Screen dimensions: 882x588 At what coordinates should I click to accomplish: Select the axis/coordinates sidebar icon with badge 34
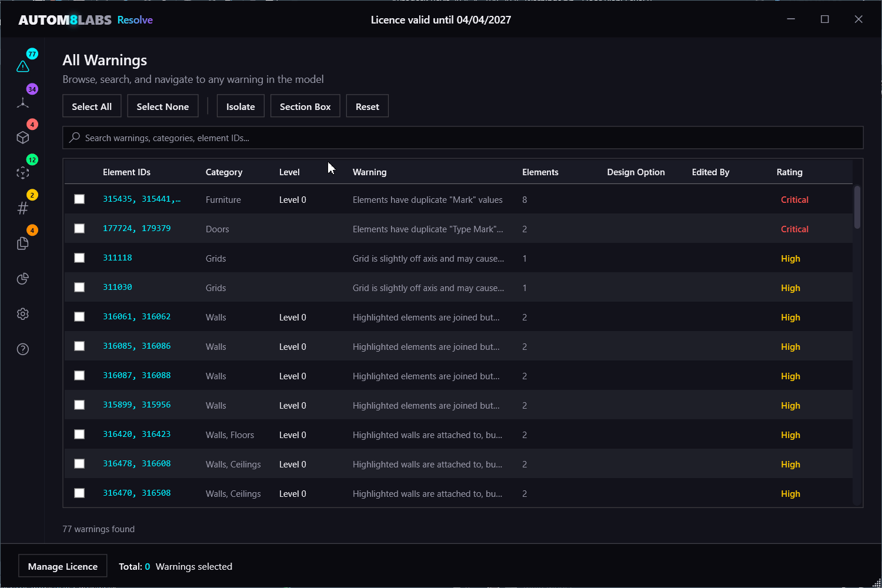(22, 102)
